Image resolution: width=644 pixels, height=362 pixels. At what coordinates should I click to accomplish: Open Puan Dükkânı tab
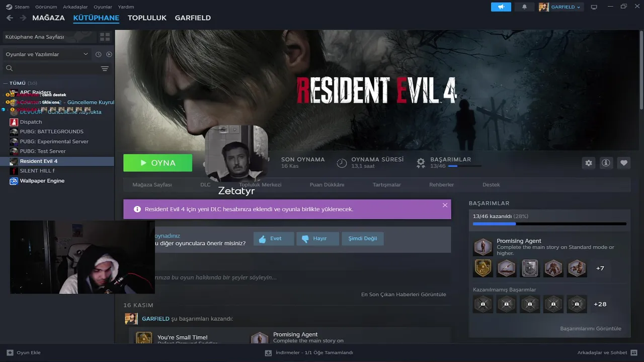tap(327, 185)
